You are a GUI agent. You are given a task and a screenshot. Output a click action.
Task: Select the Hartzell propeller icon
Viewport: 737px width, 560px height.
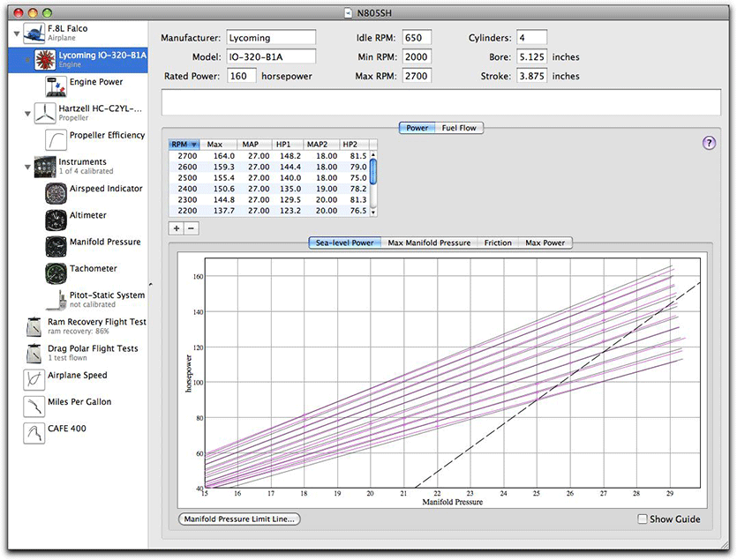coord(45,113)
